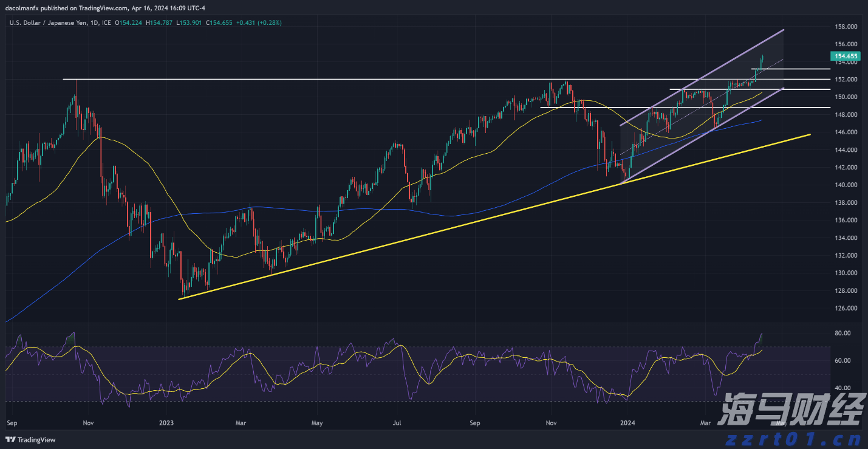
Task: Select the U.S. Dollar / Japanese Yen symbol title
Action: pyautogui.click(x=53, y=22)
